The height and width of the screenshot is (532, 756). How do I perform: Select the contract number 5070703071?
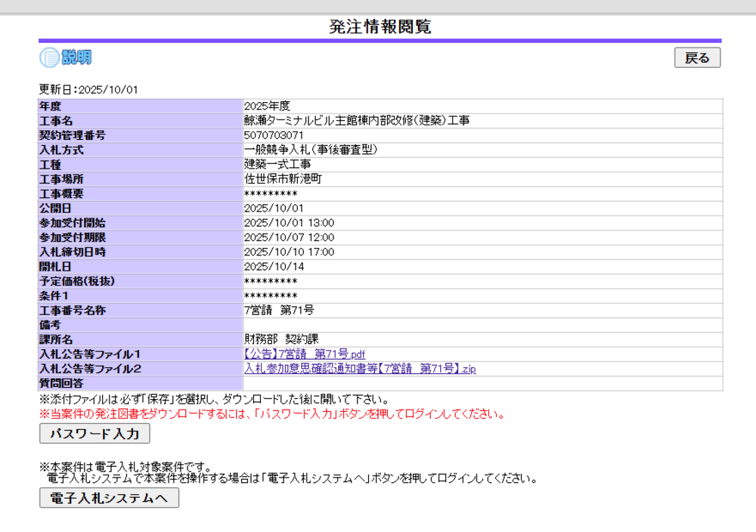point(274,135)
